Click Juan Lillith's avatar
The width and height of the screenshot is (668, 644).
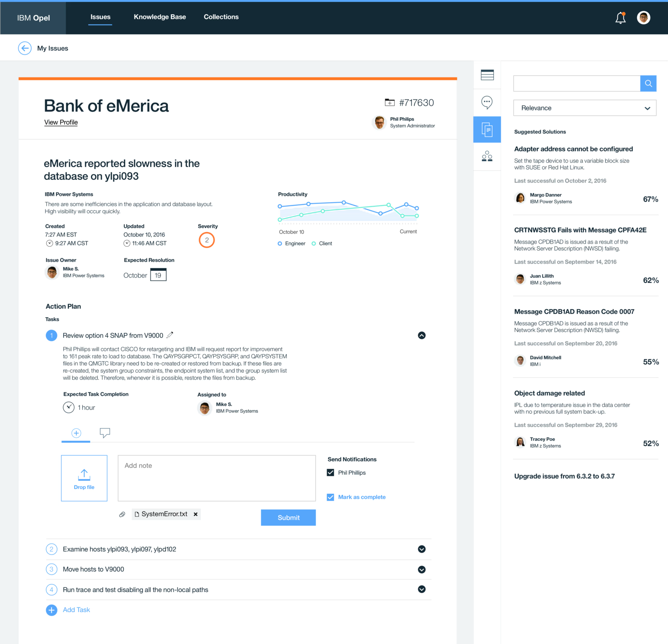click(520, 279)
